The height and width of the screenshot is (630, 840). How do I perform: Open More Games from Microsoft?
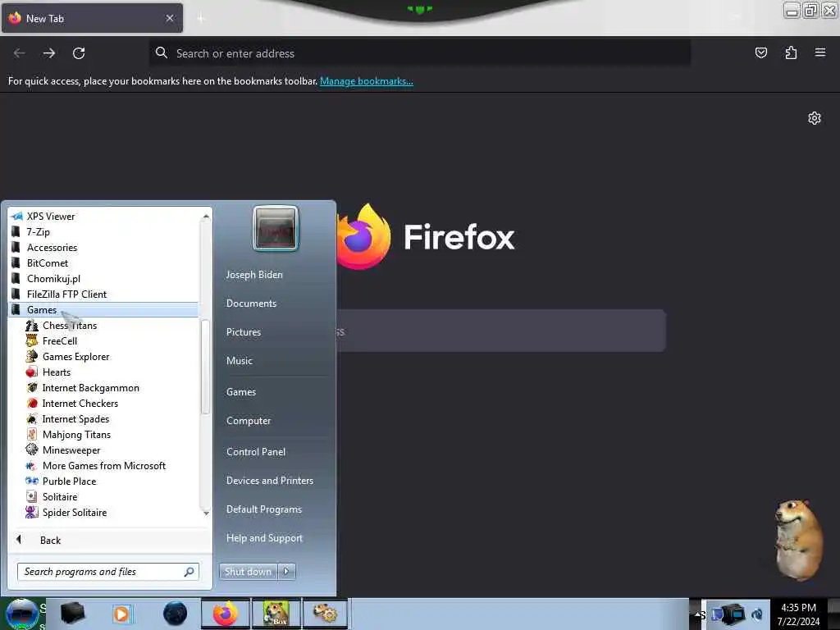point(103,465)
